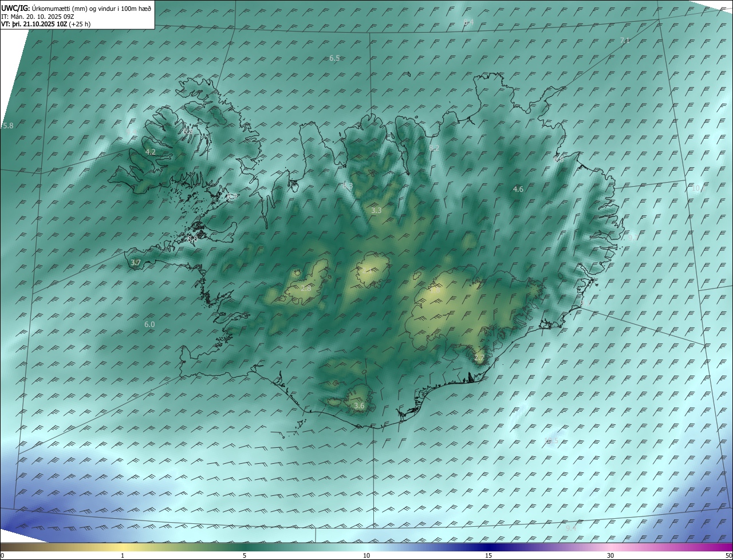The height and width of the screenshot is (560, 733).
Task: Click the 4.6 value label on the map
Action: coord(518,190)
